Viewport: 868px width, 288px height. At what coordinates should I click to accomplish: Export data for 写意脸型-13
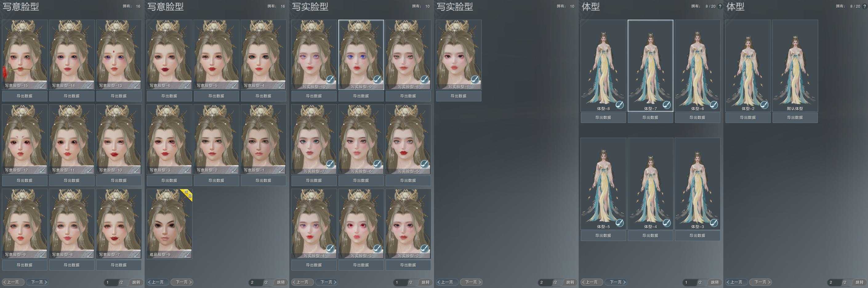(119, 96)
